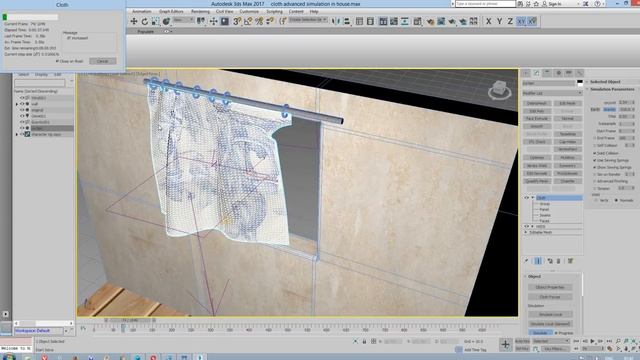The height and width of the screenshot is (360, 640).
Task: Switch to the Hierarchy command panel tab
Action: pyautogui.click(x=547, y=73)
